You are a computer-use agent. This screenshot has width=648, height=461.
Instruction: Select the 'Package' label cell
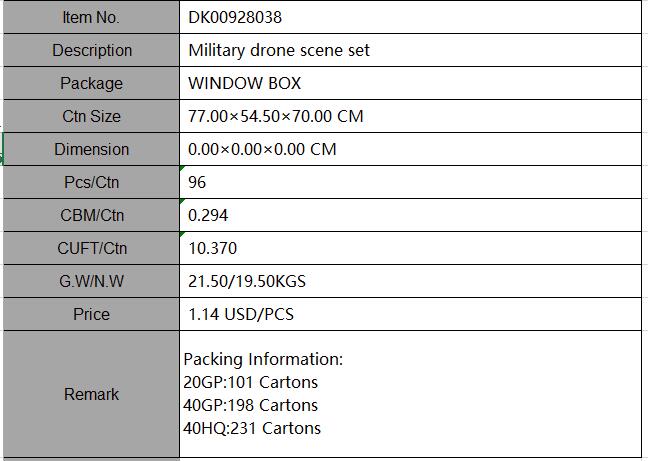pyautogui.click(x=91, y=83)
